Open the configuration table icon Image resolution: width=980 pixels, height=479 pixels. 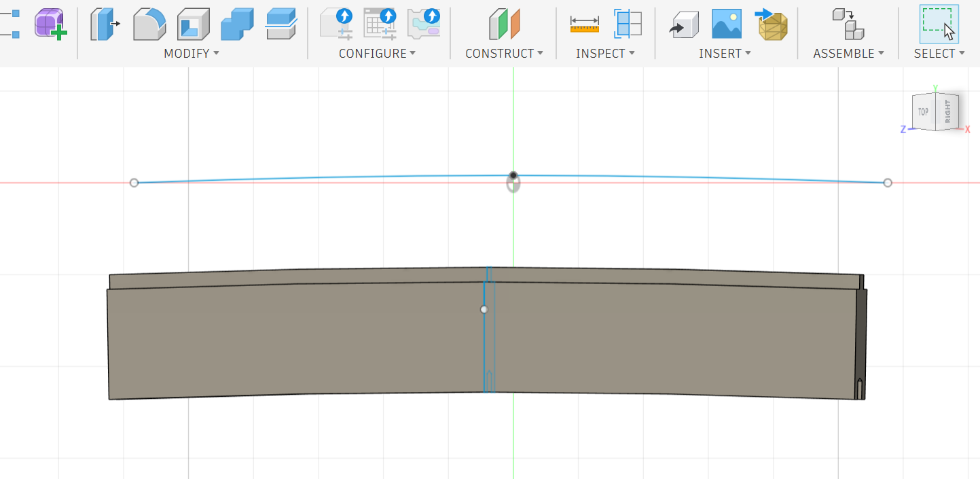pyautogui.click(x=380, y=24)
